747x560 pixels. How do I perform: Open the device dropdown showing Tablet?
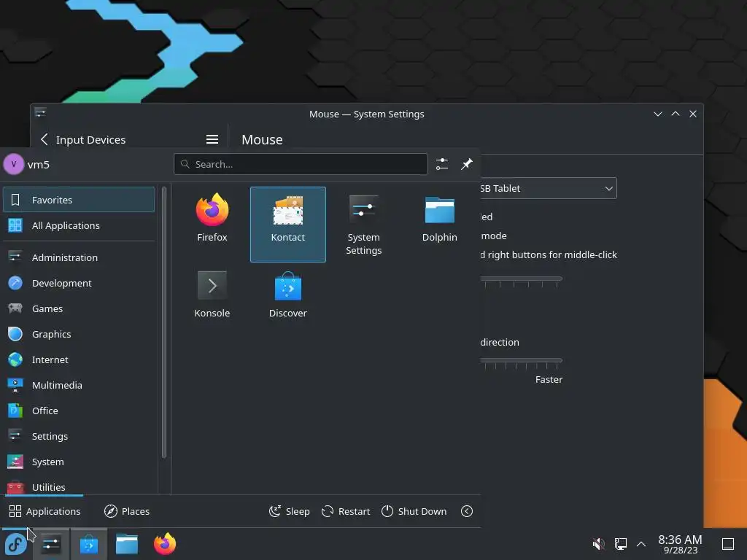coord(548,188)
